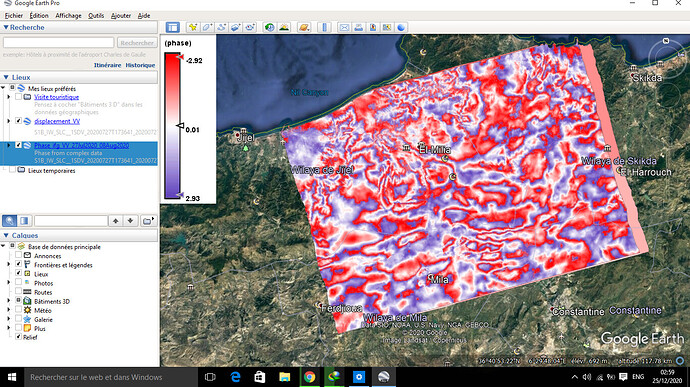Collapse the Recherche panel
690x387 pixels.
6,27
